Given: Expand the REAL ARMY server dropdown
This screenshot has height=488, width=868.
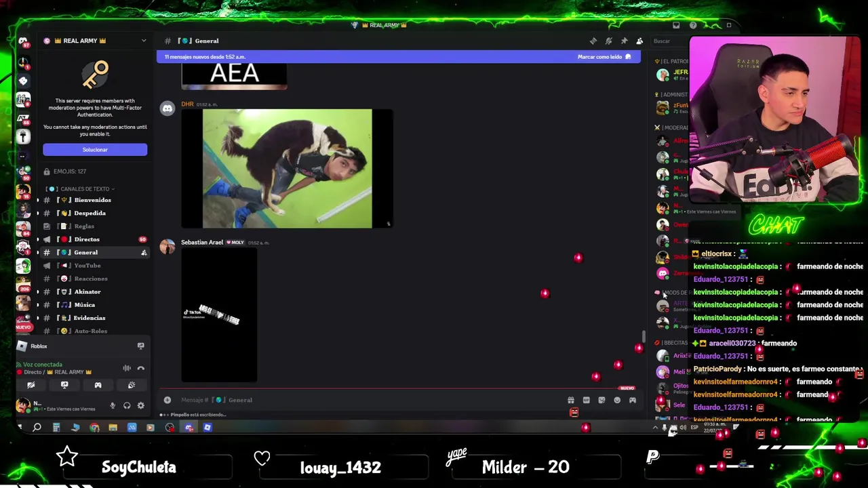Looking at the screenshot, I should [x=143, y=41].
